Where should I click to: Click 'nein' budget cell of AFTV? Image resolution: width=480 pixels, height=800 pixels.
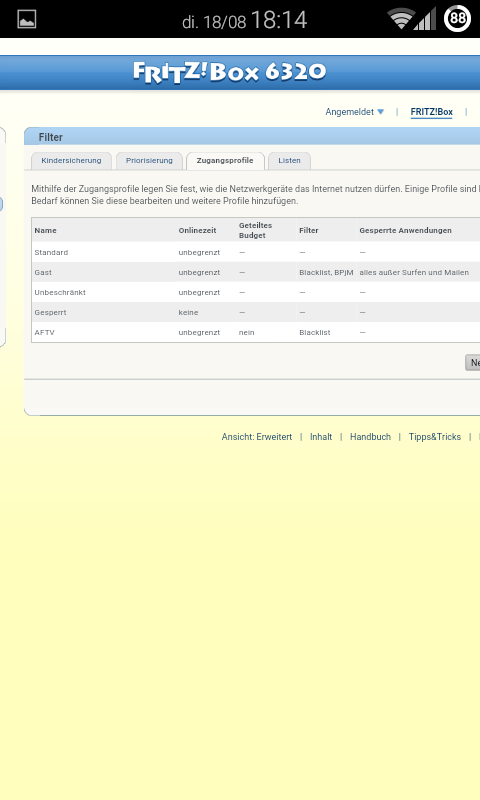click(x=246, y=332)
